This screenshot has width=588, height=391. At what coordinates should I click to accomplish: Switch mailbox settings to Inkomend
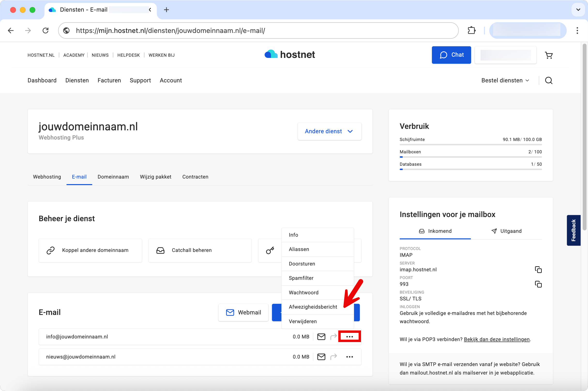[x=435, y=231]
